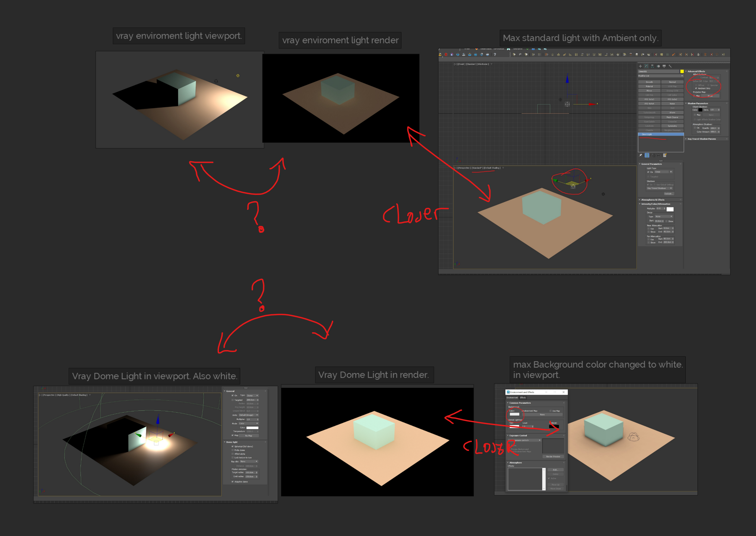
Task: Open the V-Ray light Type Dome dropdown
Action: pyautogui.click(x=253, y=395)
